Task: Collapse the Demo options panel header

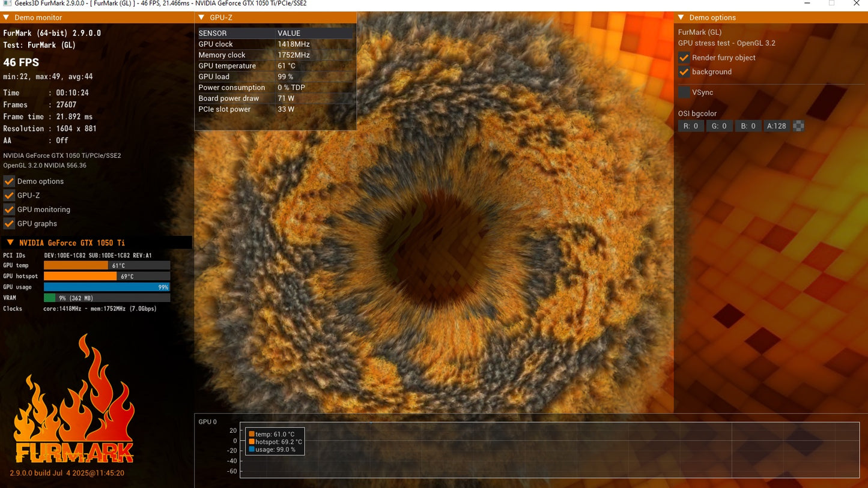Action: coord(681,17)
